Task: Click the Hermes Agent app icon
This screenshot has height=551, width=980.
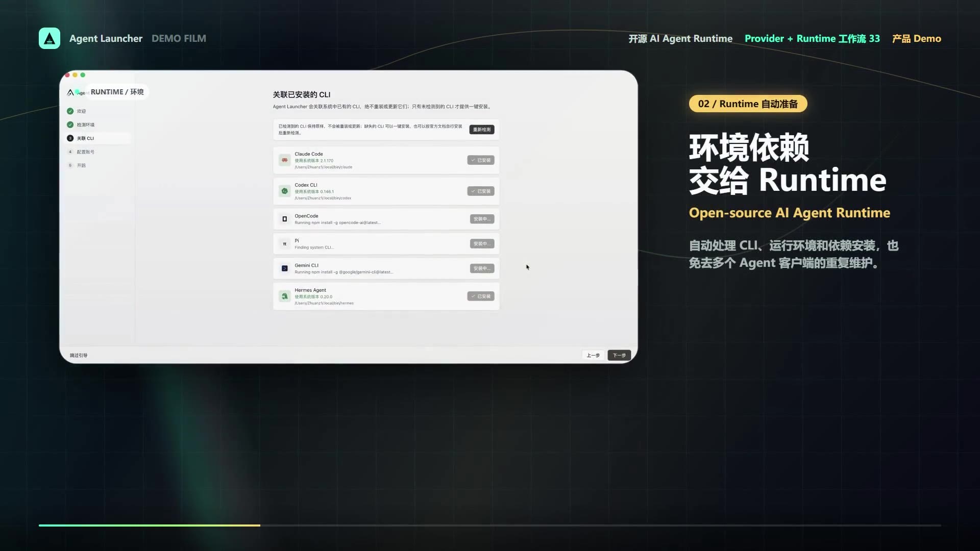Action: (285, 296)
